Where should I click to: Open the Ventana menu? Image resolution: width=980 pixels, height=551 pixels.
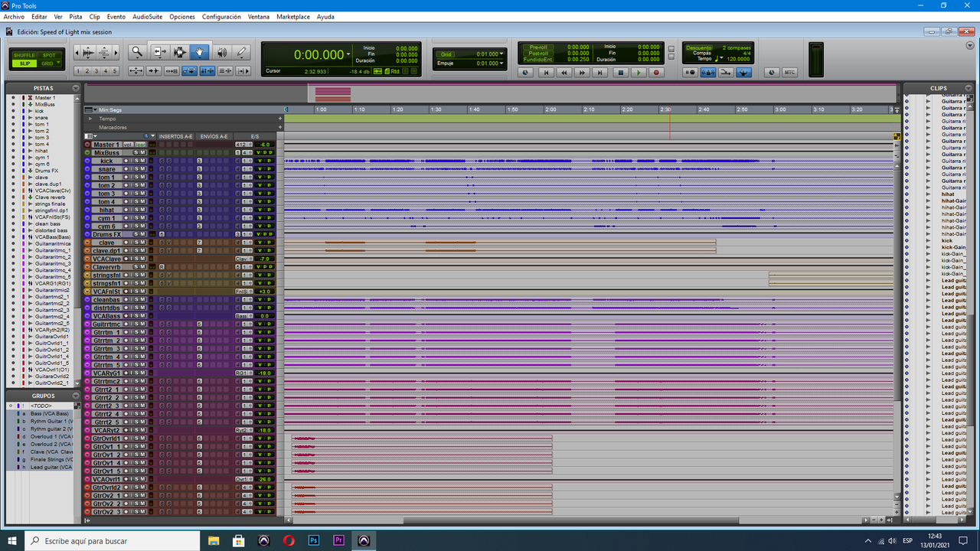[258, 16]
